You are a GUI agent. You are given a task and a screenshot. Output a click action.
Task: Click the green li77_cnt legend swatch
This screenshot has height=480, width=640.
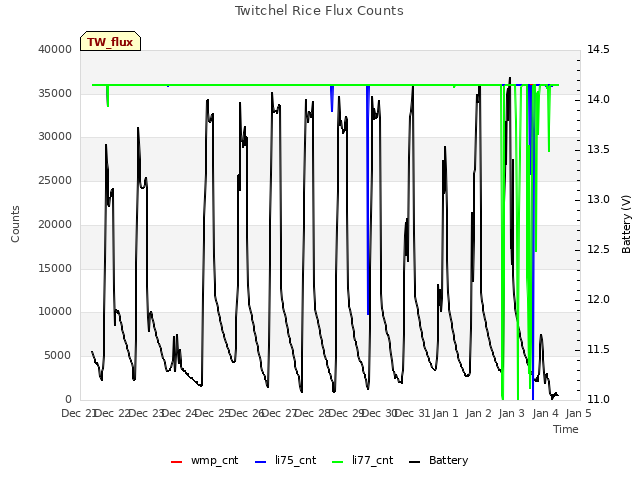(x=338, y=462)
